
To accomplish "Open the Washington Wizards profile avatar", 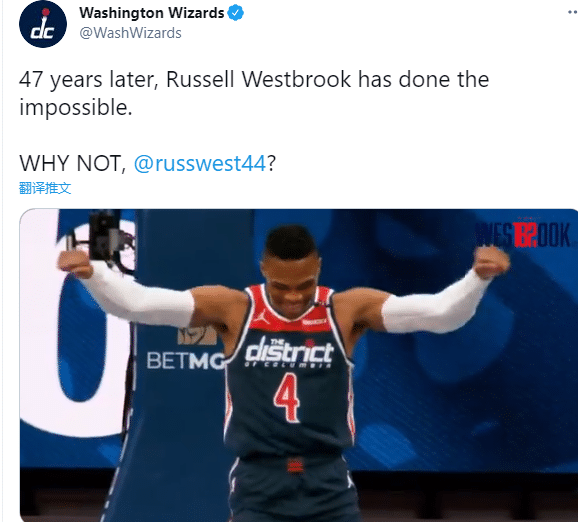I will click(x=43, y=24).
